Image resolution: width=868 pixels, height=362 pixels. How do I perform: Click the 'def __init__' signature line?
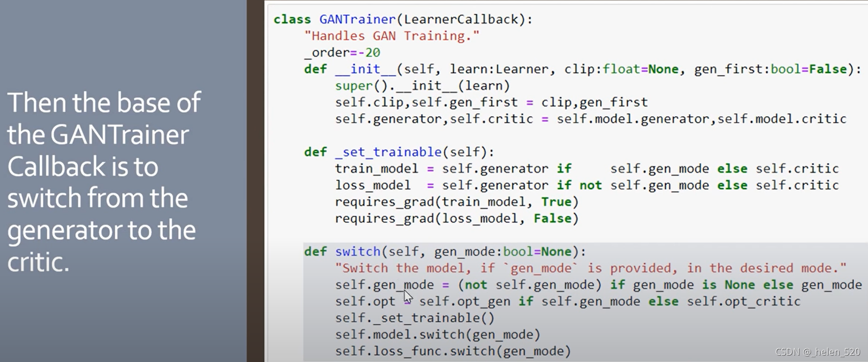[x=583, y=69]
